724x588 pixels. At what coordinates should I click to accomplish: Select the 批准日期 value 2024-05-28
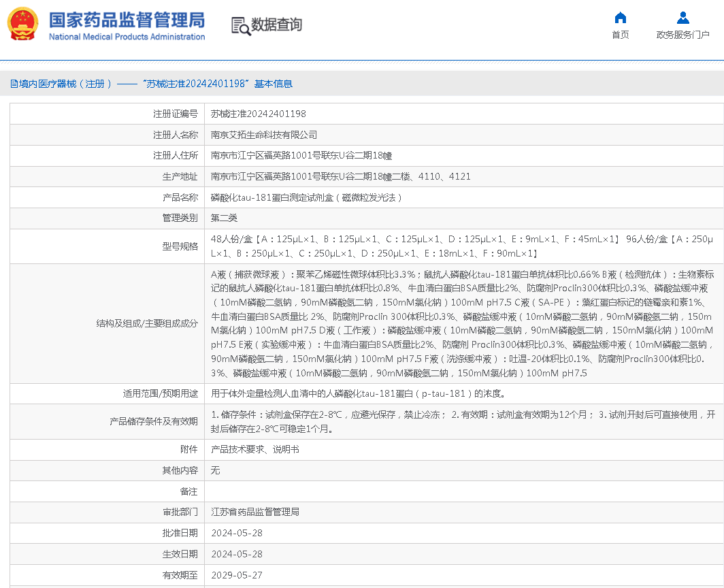pyautogui.click(x=237, y=533)
